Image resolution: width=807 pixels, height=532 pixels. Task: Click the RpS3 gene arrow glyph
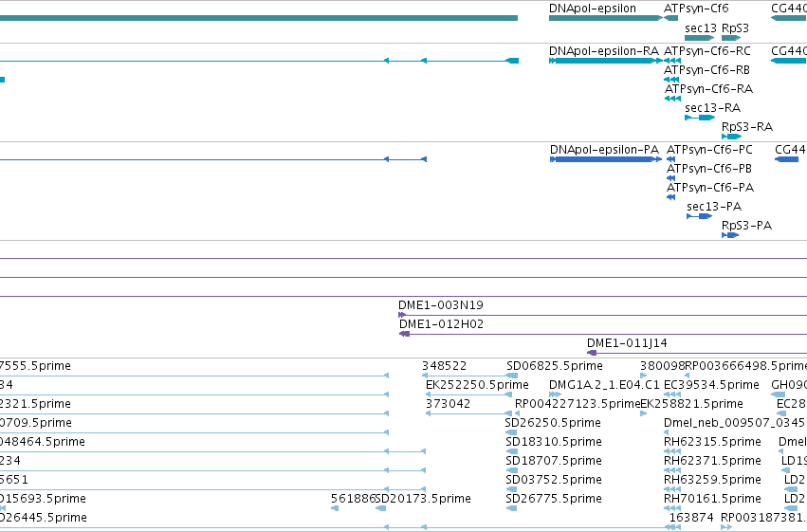[x=731, y=38]
